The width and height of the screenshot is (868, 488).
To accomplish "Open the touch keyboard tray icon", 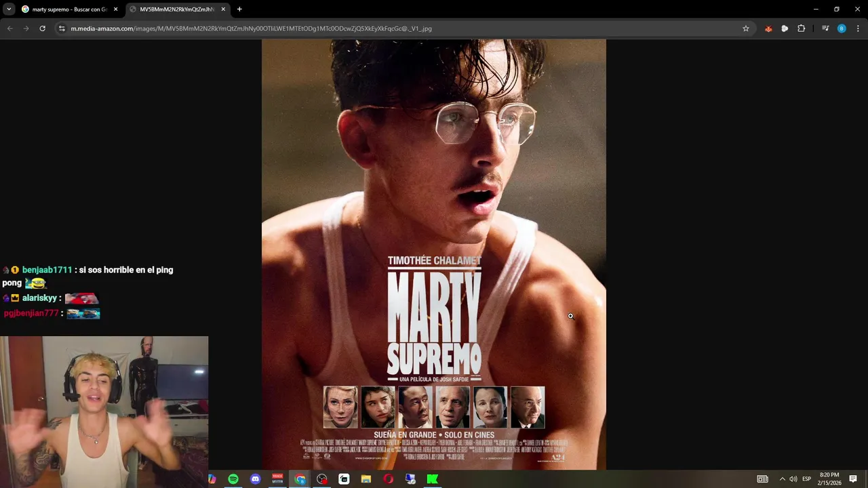I will pyautogui.click(x=763, y=479).
